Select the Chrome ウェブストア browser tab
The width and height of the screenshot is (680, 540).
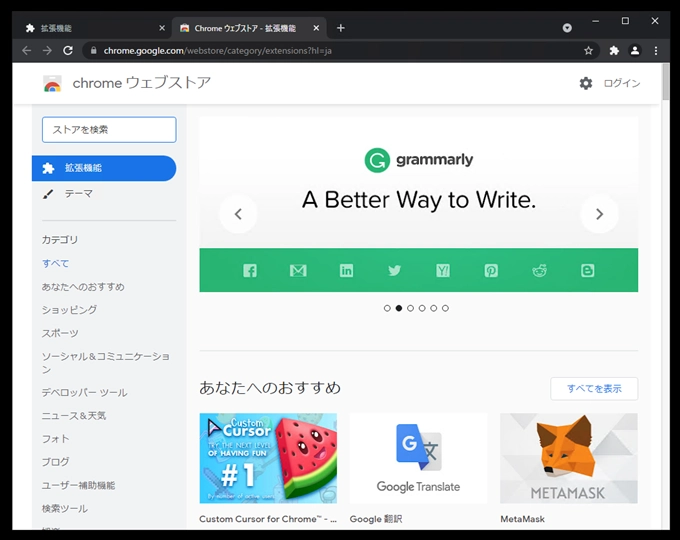point(248,28)
